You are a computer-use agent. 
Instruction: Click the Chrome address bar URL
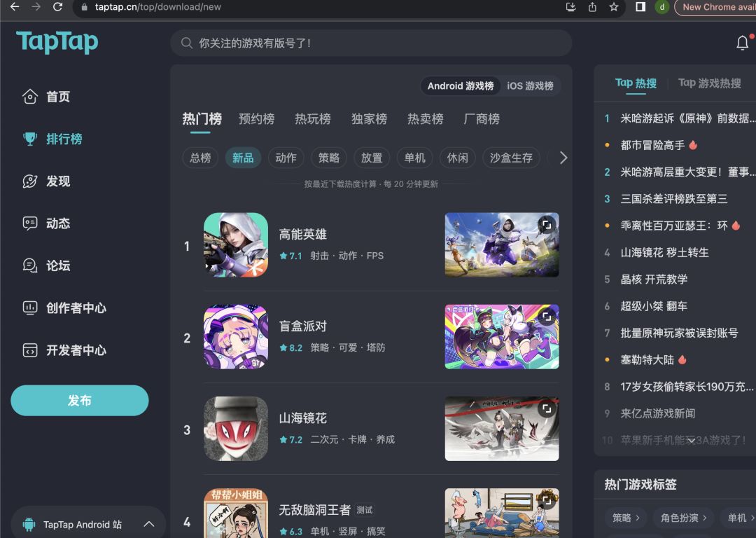coord(157,7)
